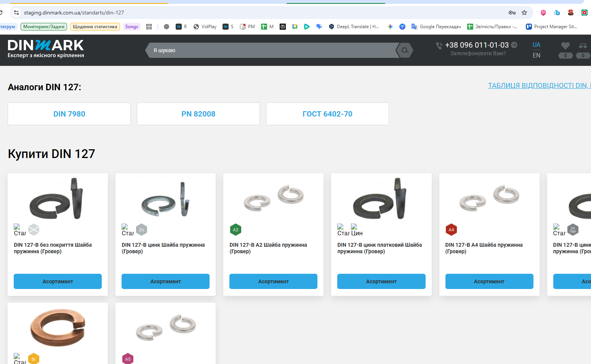
Task: Click the phone handset icon in header
Action: coord(439,45)
